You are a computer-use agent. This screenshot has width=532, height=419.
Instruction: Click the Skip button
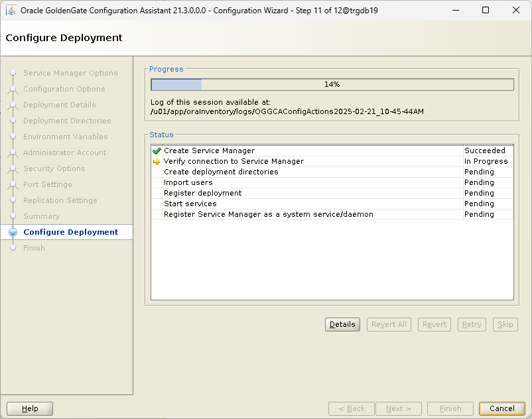[505, 324]
